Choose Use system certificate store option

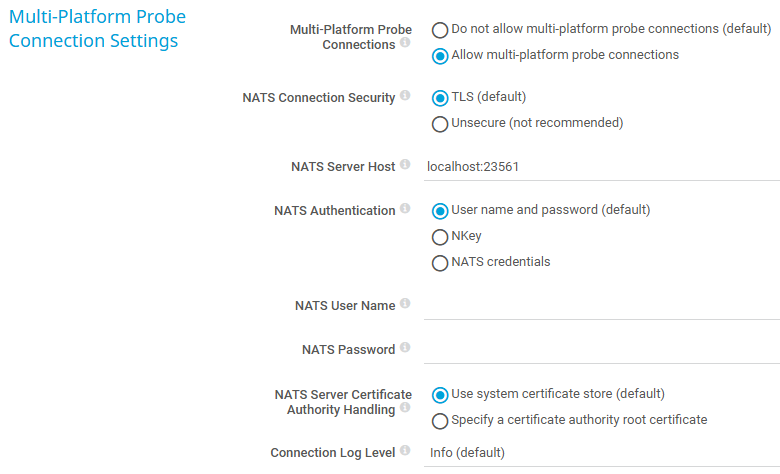click(440, 395)
